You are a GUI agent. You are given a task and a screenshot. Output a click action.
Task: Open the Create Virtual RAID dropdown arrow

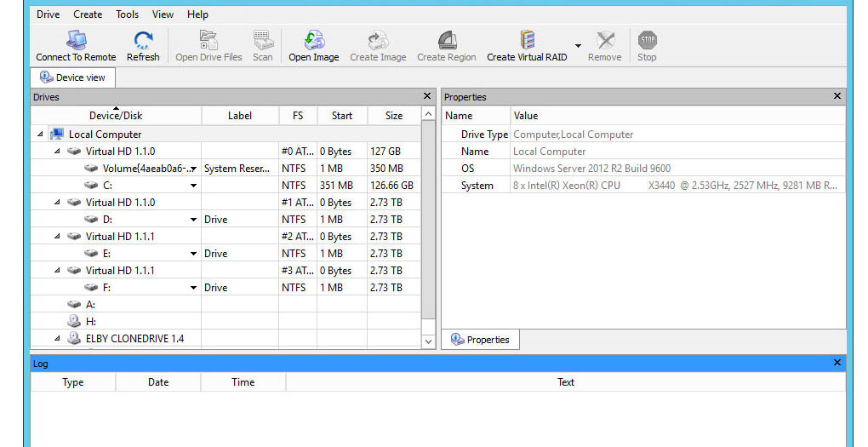[x=578, y=46]
